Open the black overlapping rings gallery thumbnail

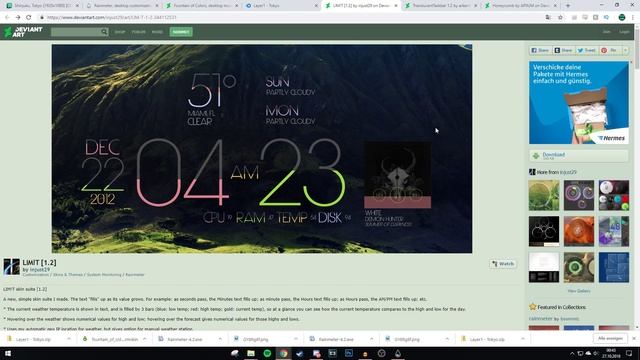tap(544, 231)
